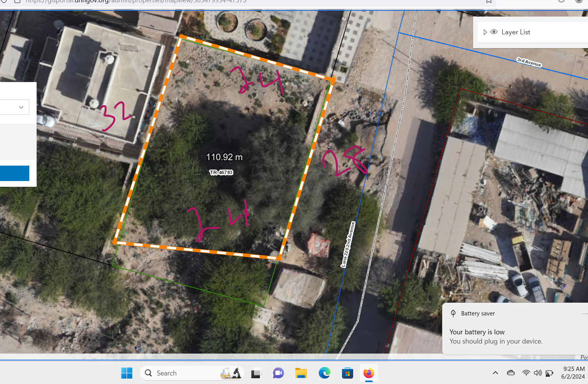Open the Chat app from the taskbar
The image size is (588, 384).
pyautogui.click(x=278, y=373)
